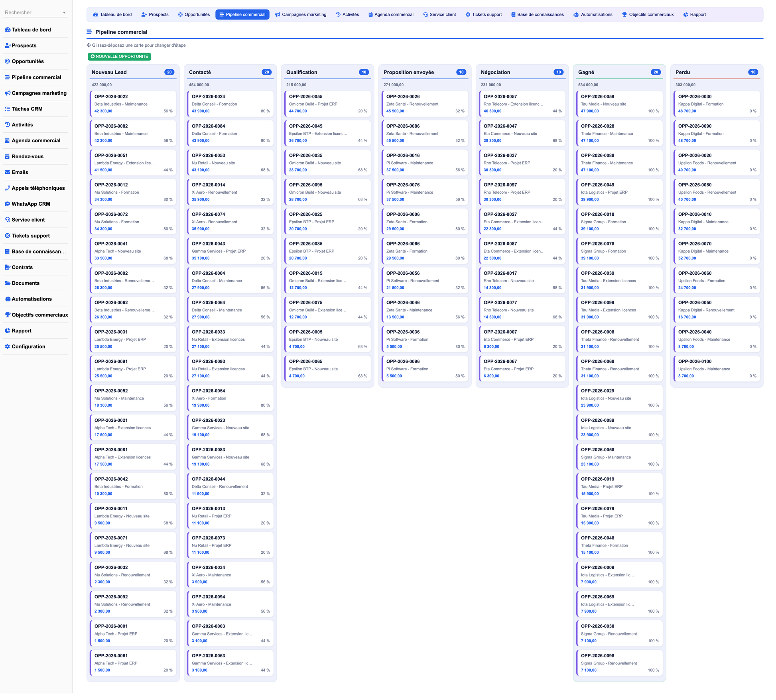Click the Tâches CRM list icon
This screenshot has width=776, height=700.
7,110
